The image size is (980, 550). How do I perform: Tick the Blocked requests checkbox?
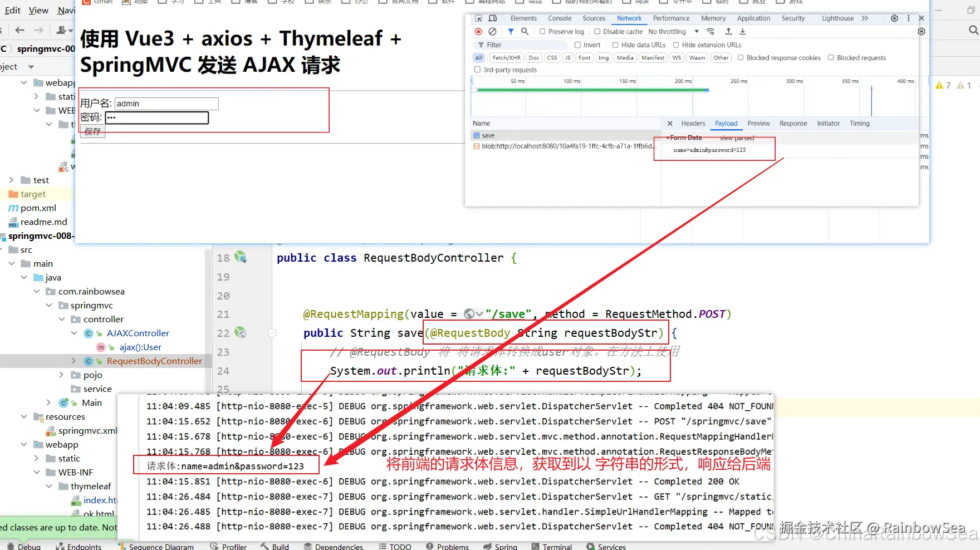tap(831, 57)
